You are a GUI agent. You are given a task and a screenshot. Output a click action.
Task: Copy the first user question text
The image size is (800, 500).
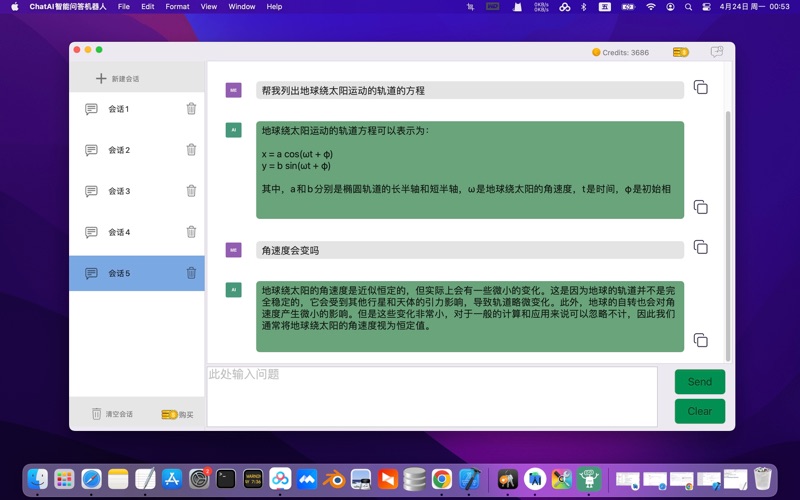(700, 88)
